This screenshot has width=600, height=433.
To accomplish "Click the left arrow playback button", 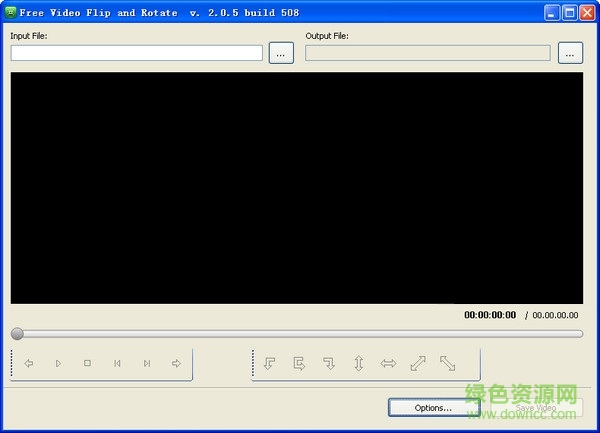I will (29, 364).
